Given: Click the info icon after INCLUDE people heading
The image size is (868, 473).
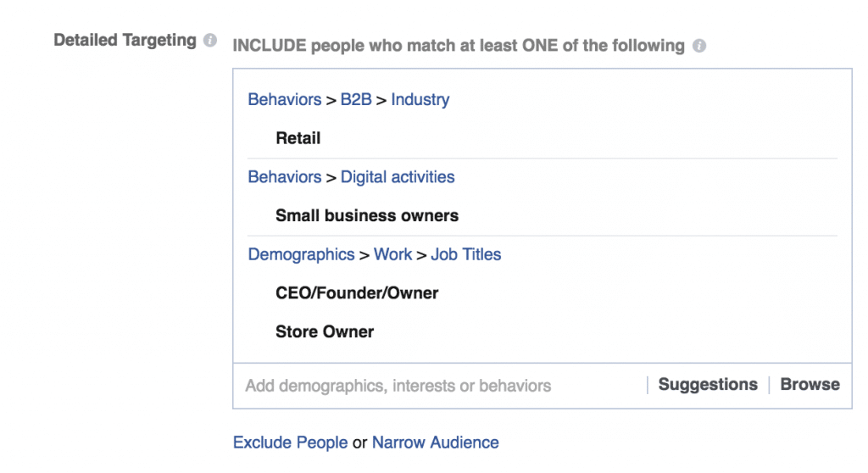Looking at the screenshot, I should pyautogui.click(x=699, y=46).
